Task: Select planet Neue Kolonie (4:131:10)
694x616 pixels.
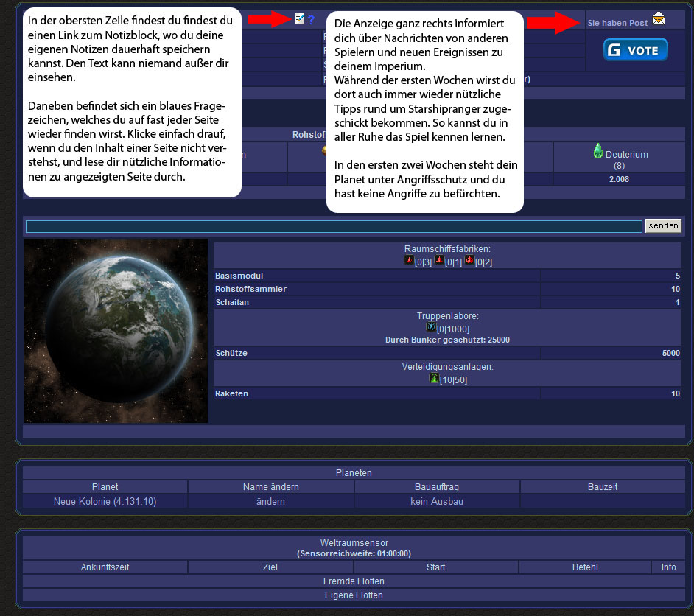Action: pyautogui.click(x=105, y=501)
